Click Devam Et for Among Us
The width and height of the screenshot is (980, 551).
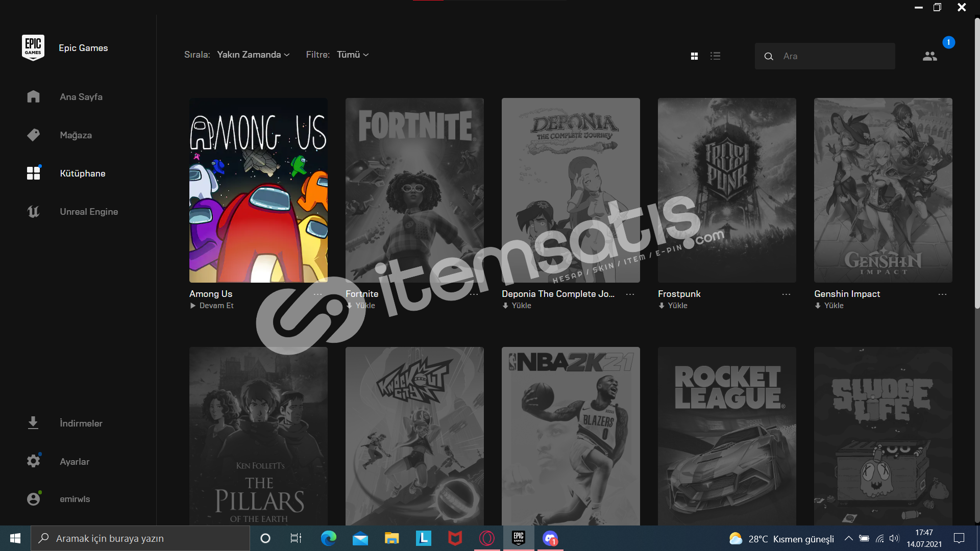212,306
